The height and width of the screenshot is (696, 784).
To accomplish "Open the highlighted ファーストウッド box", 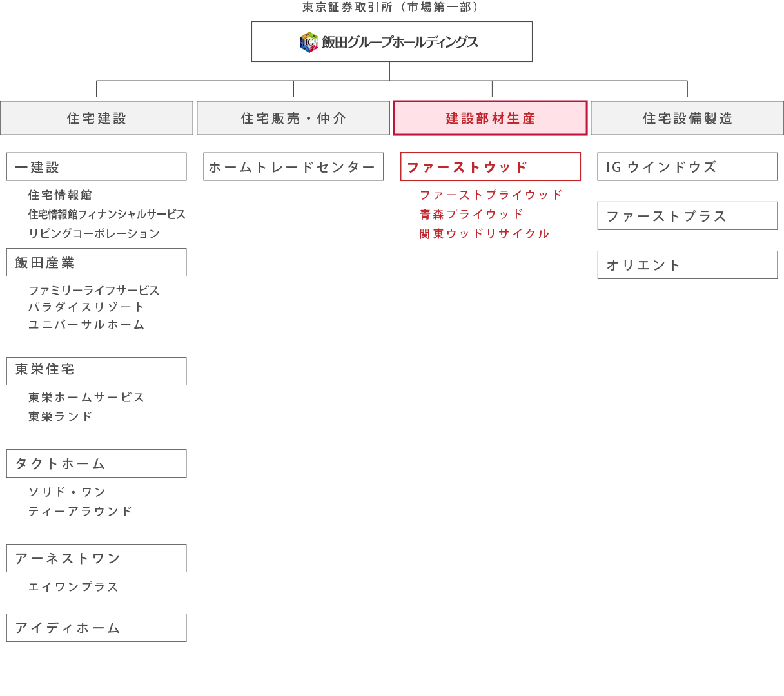I will (x=491, y=167).
